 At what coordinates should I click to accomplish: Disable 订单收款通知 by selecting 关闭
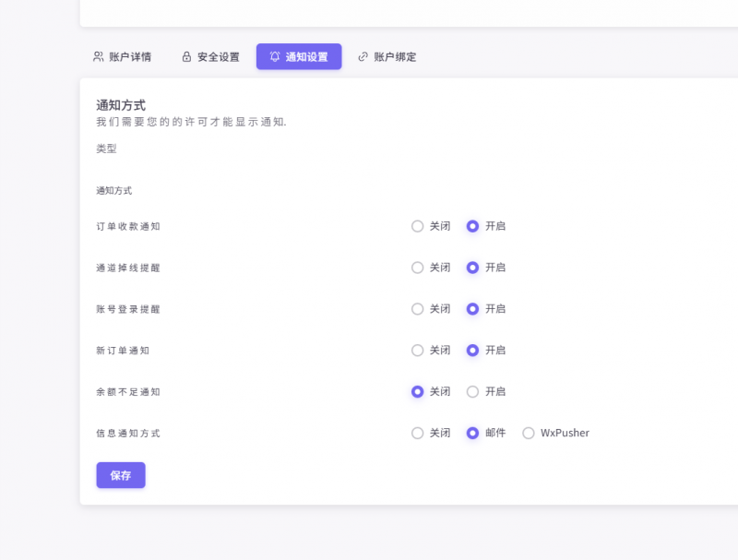pyautogui.click(x=418, y=226)
